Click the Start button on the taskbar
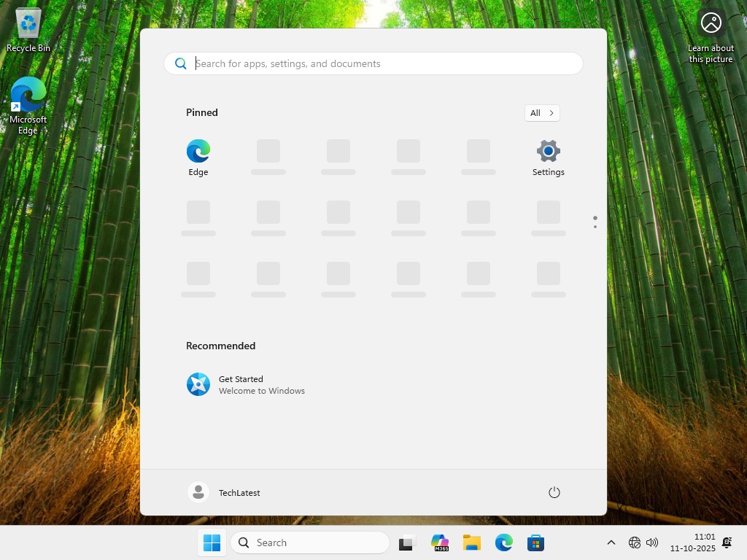The image size is (747, 560). tap(212, 542)
